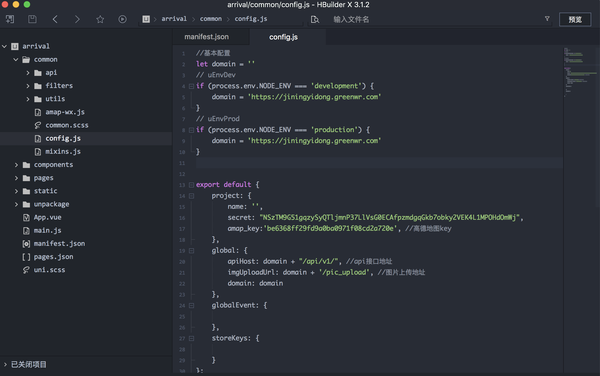Toggle fold marker at line 19 global
Screen dimensions: 600x376
191,251
